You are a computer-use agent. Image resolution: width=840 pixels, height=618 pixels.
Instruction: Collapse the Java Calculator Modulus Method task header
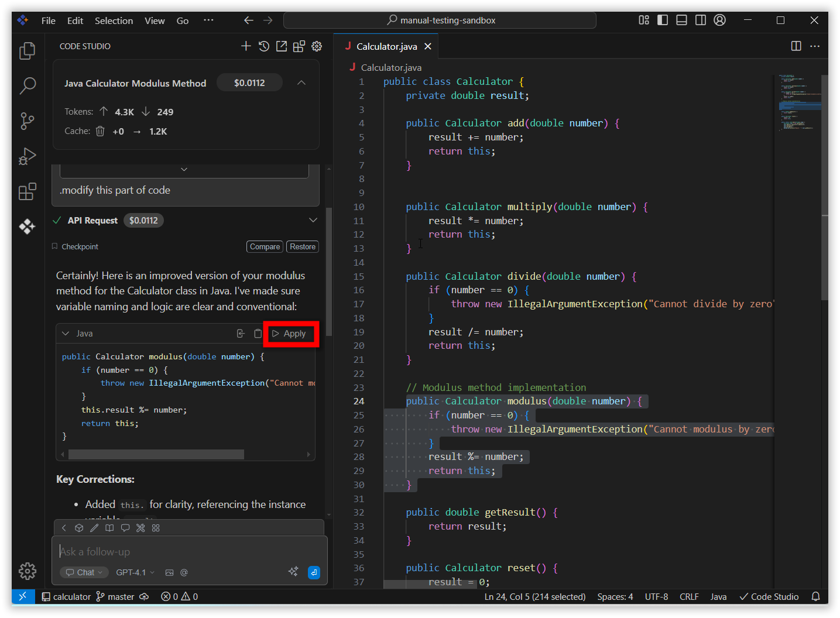(x=301, y=83)
